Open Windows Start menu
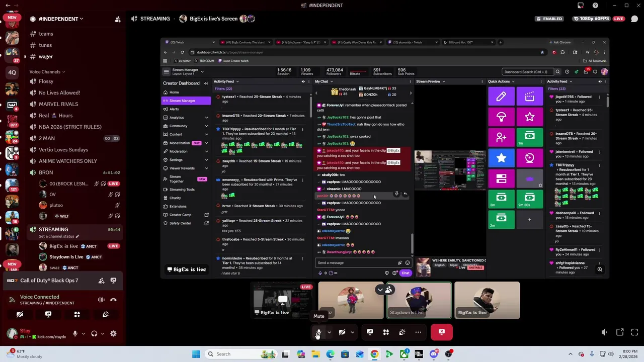 coord(196,354)
